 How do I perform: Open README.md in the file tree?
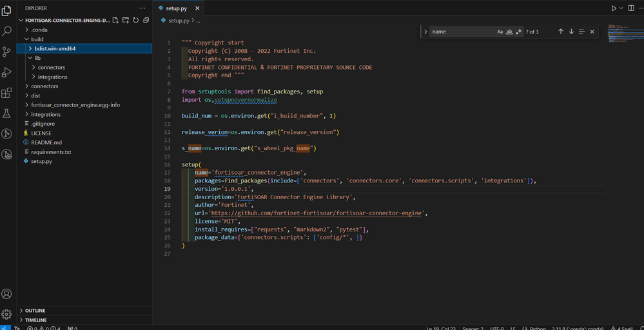click(46, 142)
